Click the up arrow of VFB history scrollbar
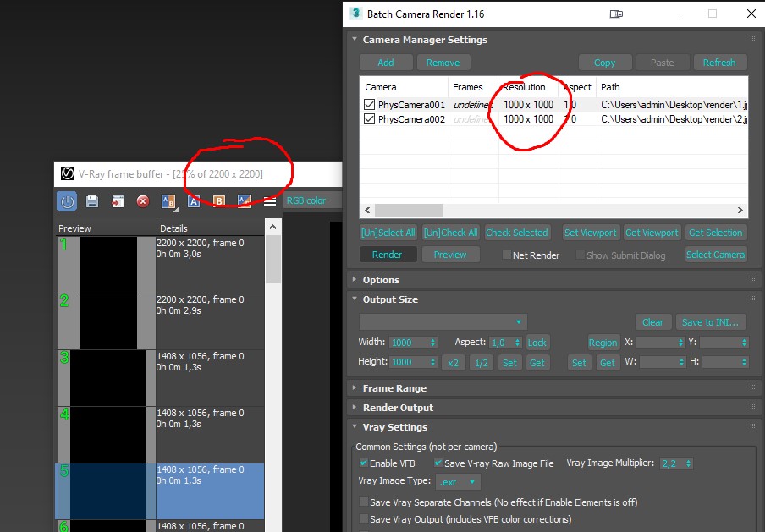Screen dimensions: 765x532 click(273, 227)
